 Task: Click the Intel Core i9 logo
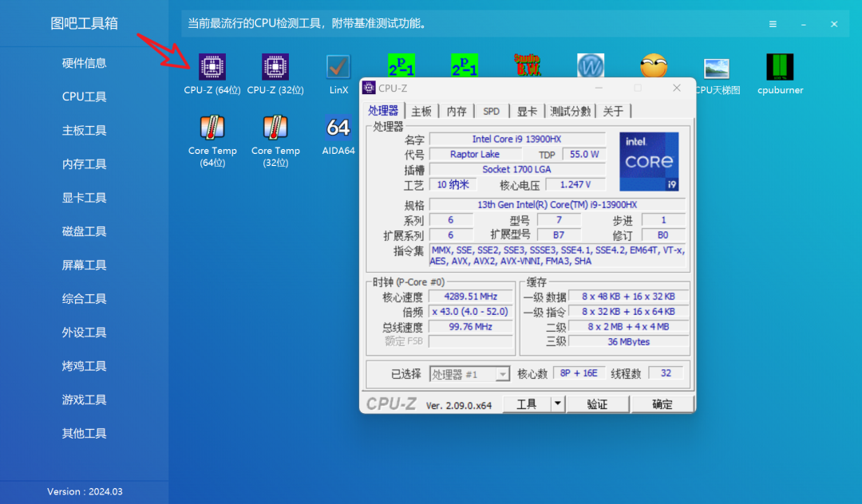[x=649, y=161]
